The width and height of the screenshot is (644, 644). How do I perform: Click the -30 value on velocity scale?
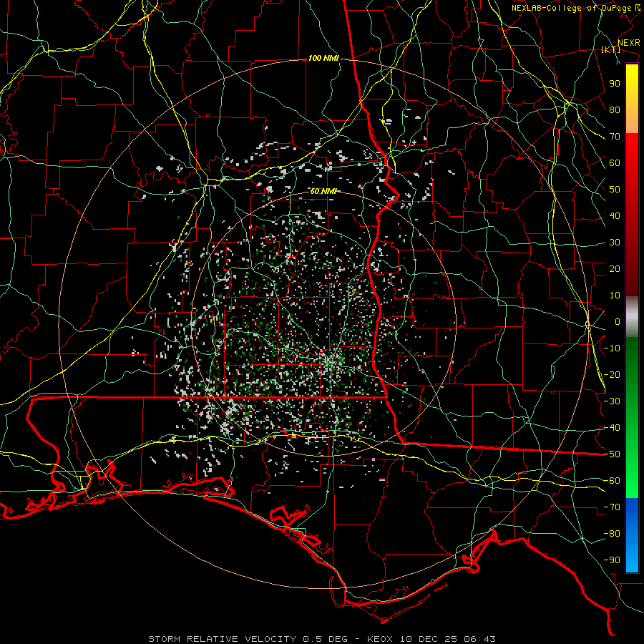pos(612,401)
